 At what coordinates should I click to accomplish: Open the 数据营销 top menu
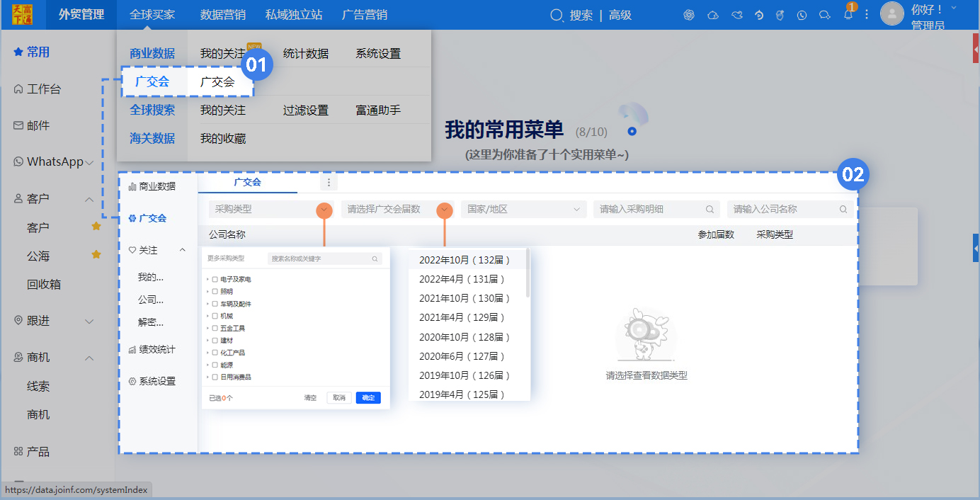[222, 15]
